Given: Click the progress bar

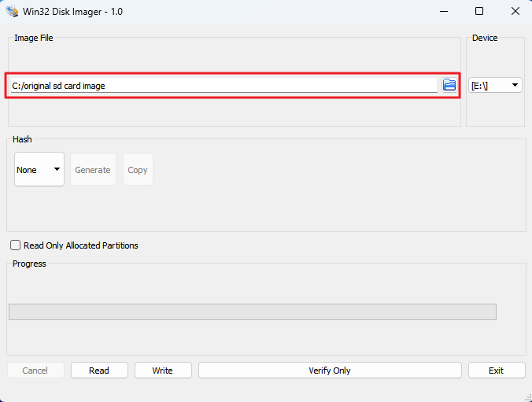Looking at the screenshot, I should 252,312.
